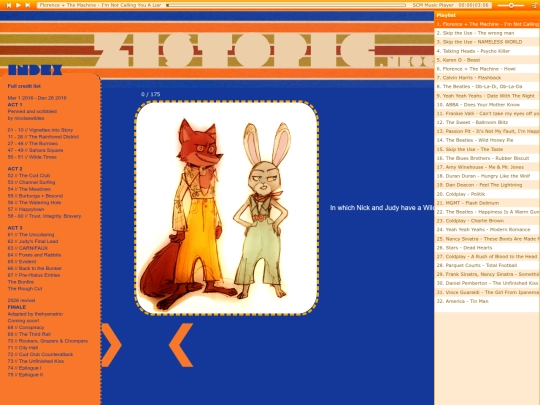Open '27 - 46 // The Burrows'
The height and width of the screenshot is (405, 540).
33,144
